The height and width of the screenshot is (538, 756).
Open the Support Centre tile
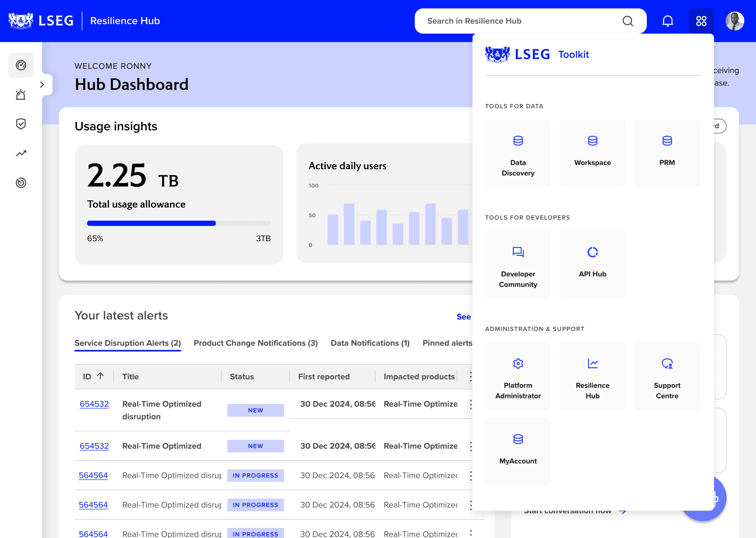click(667, 376)
